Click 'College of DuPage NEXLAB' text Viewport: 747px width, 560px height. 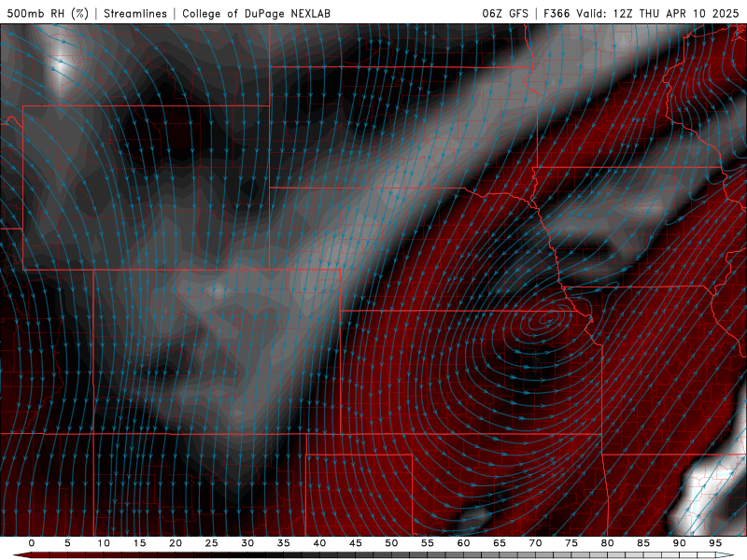pos(256,13)
